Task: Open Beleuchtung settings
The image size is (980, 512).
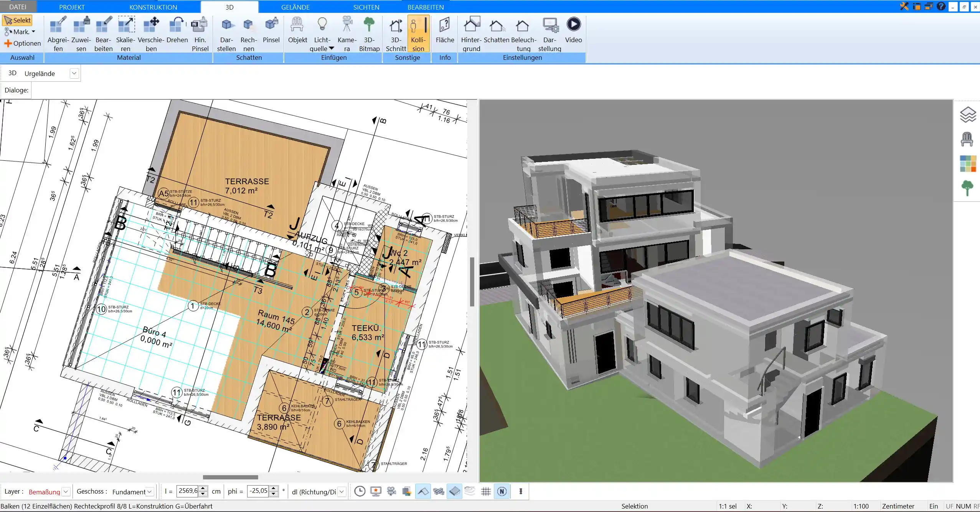Action: click(523, 34)
